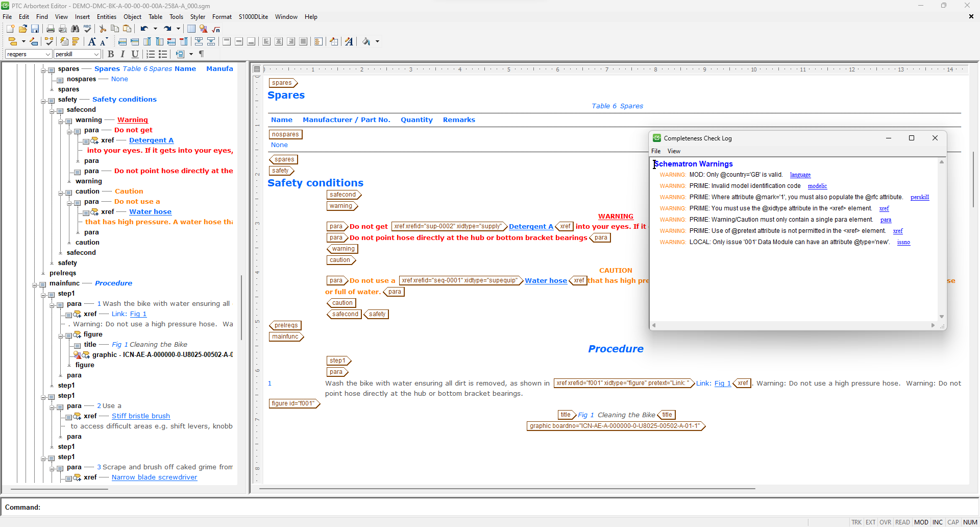The width and height of the screenshot is (980, 527).
Task: Open Find with the binoculars icon
Action: click(75, 29)
